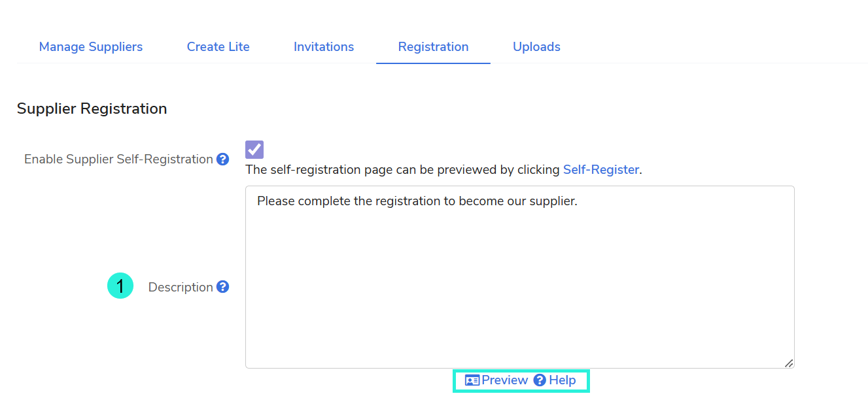This screenshot has width=868, height=398.
Task: Follow the Self-Register link
Action: (600, 170)
